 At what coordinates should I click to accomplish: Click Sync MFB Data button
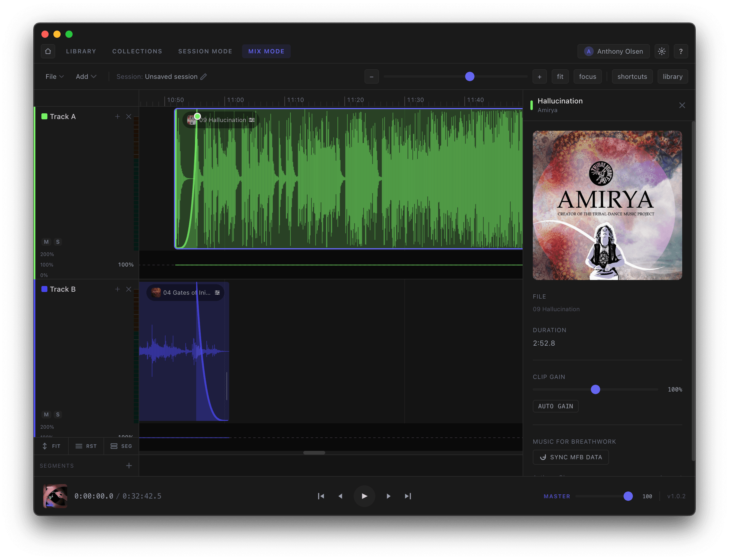(x=571, y=457)
